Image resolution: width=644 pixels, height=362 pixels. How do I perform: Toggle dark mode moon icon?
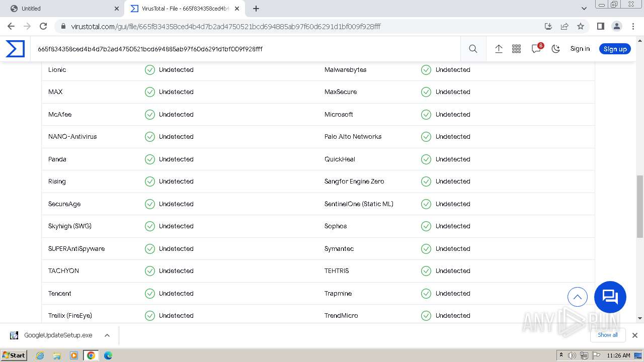click(555, 49)
